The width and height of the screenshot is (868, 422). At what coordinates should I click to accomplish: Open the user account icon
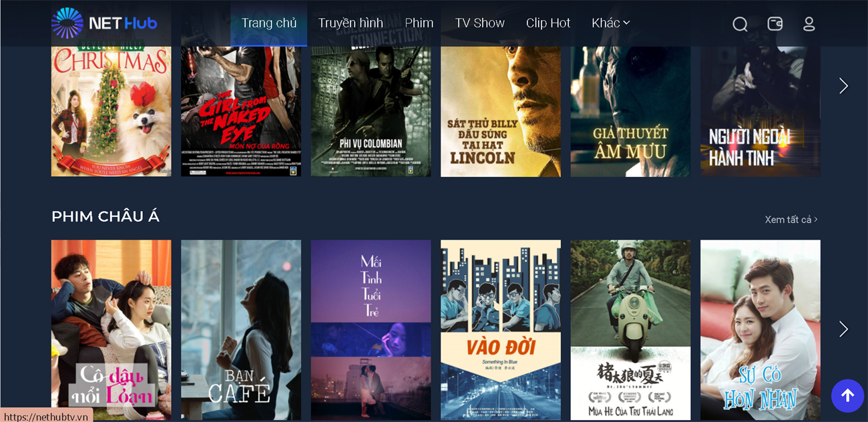(x=809, y=24)
